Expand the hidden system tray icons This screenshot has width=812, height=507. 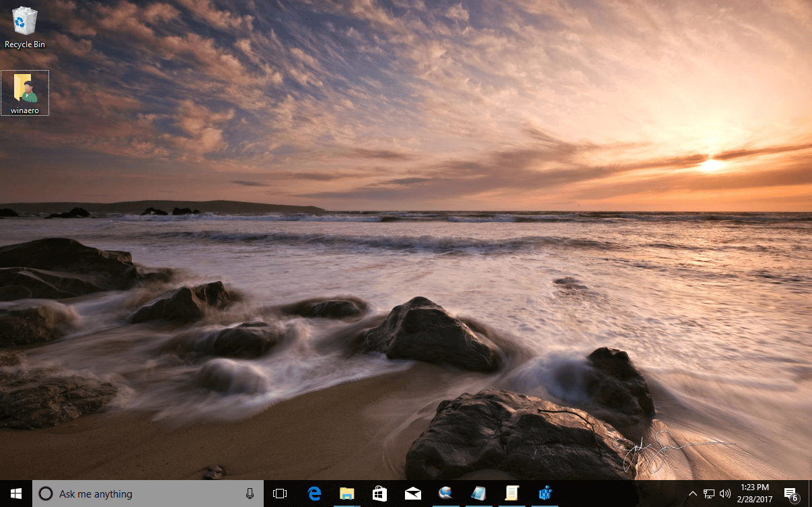[x=692, y=494]
